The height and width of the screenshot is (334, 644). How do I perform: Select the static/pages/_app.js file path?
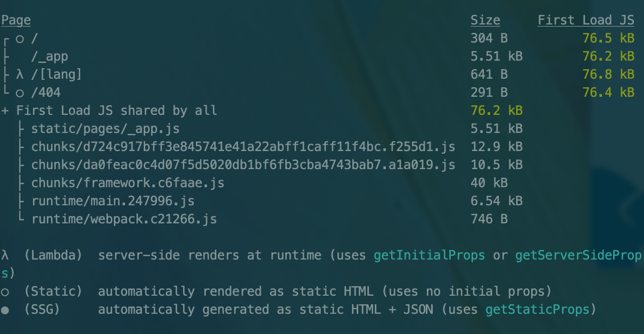coord(105,129)
